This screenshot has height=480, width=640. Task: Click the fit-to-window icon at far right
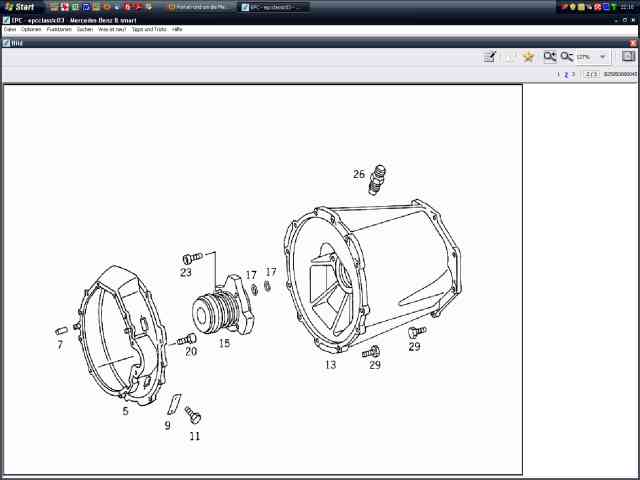coord(628,57)
